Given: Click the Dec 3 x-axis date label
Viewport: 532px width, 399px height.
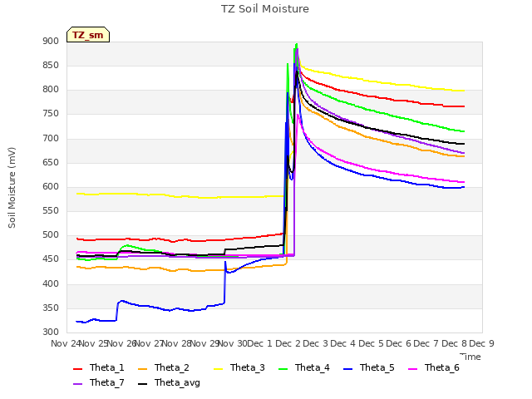Looking at the screenshot, I should click(x=316, y=343).
